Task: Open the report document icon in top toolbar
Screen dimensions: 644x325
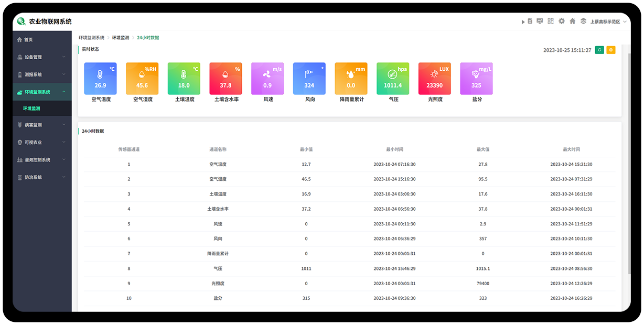Action: coord(530,21)
